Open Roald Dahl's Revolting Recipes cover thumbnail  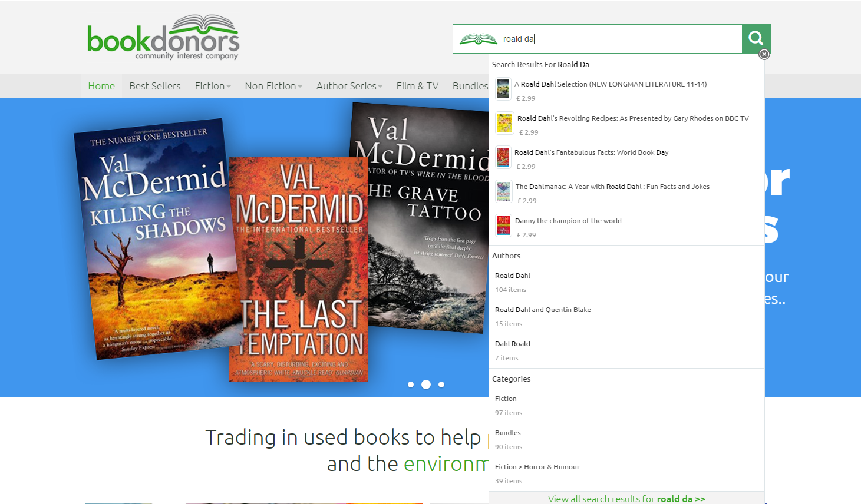[x=504, y=123]
